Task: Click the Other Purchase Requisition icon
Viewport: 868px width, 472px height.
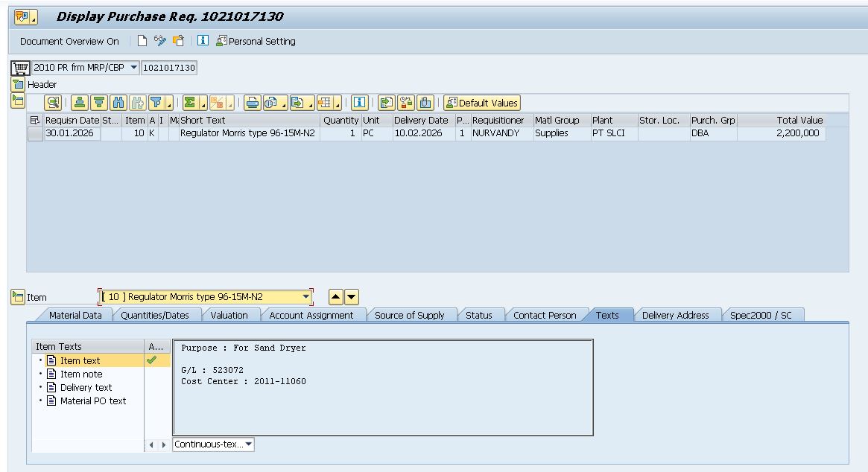Action: 178,41
